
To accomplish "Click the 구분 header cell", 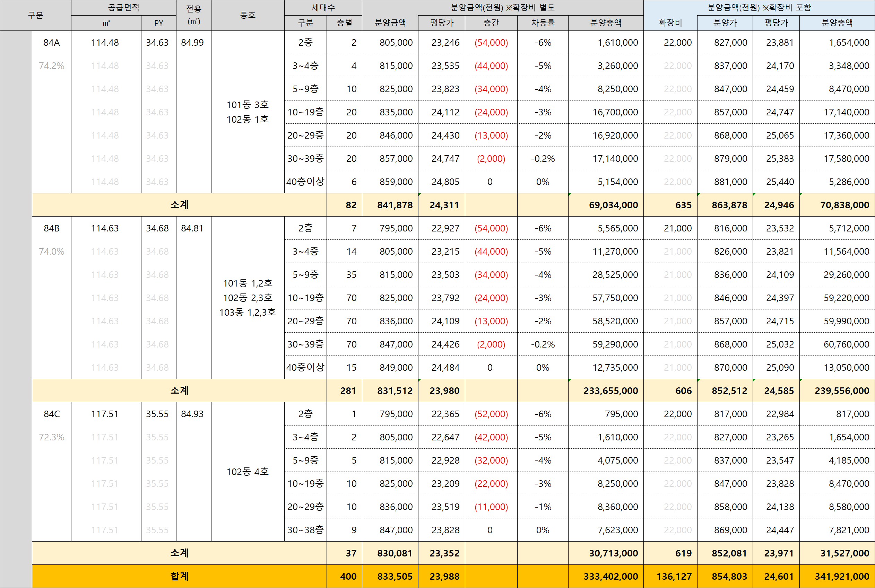I will click(x=36, y=15).
